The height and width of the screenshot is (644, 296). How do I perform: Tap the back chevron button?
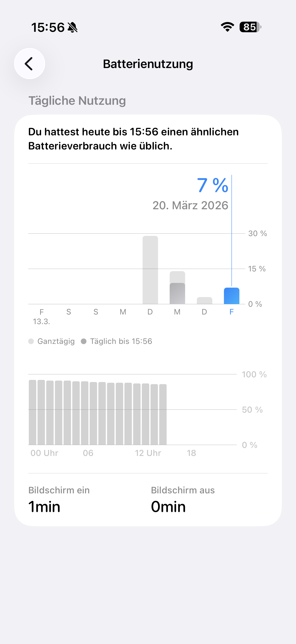[29, 64]
